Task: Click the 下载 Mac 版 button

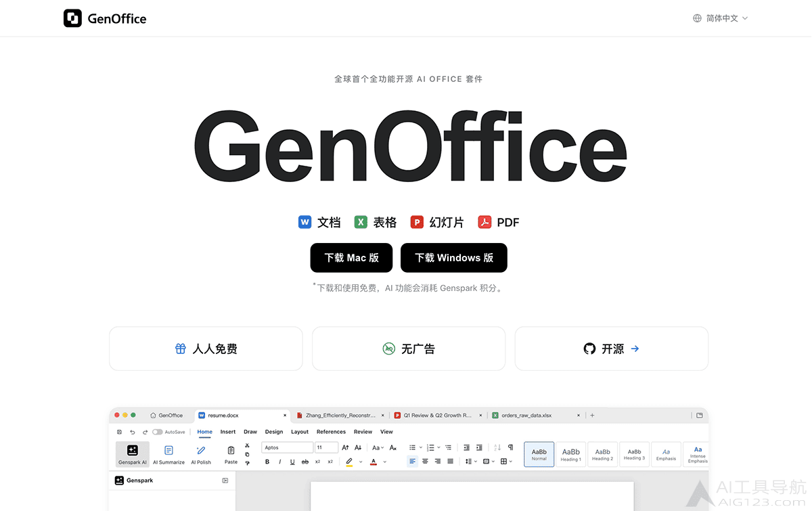Action: [x=351, y=258]
